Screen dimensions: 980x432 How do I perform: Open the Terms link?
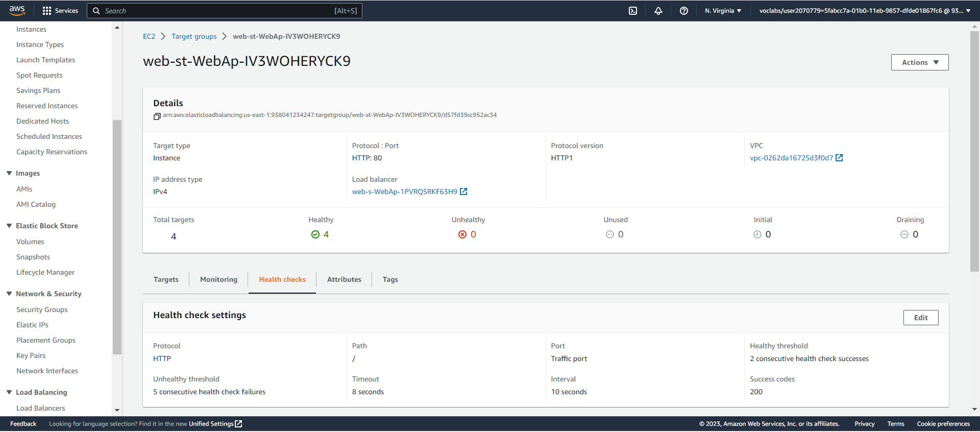896,424
